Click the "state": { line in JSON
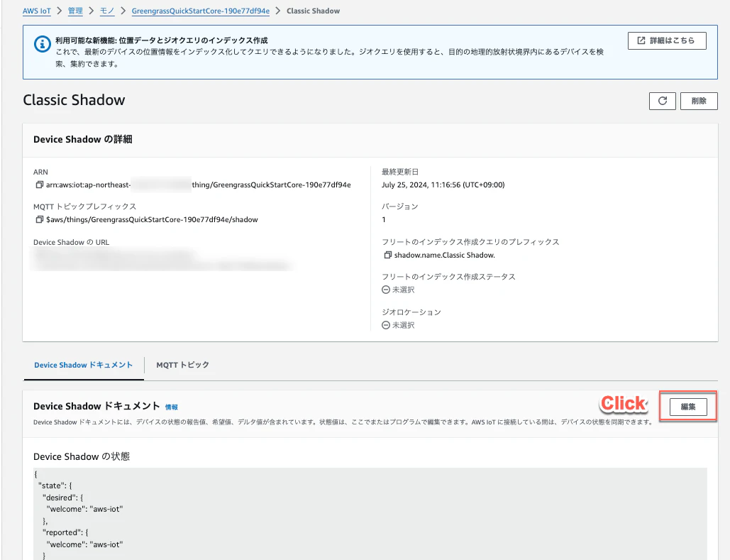 point(55,485)
